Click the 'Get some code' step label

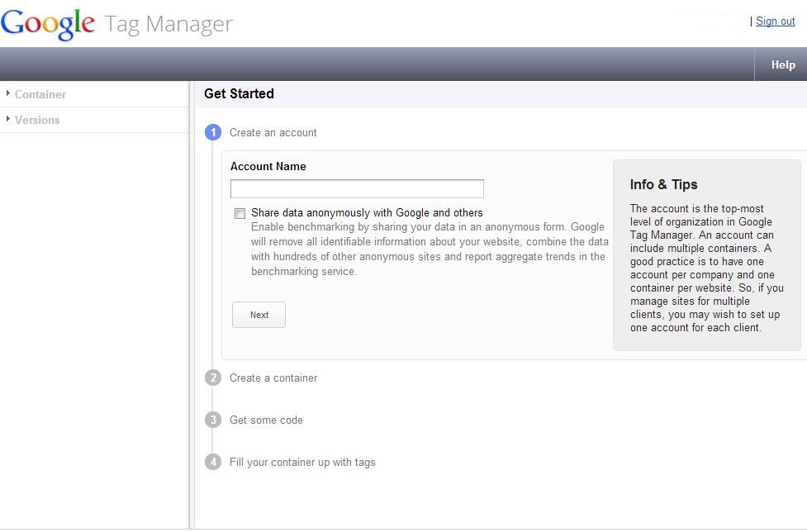click(x=266, y=420)
